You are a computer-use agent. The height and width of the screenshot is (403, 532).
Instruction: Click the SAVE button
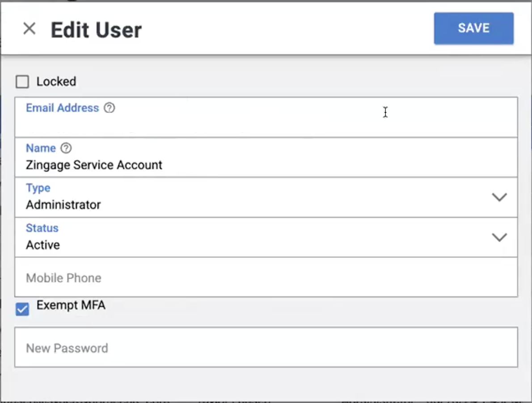coord(473,28)
